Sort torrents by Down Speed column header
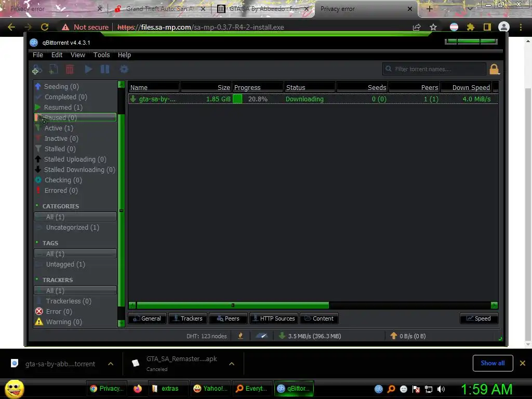The width and height of the screenshot is (532, 399). (466, 87)
